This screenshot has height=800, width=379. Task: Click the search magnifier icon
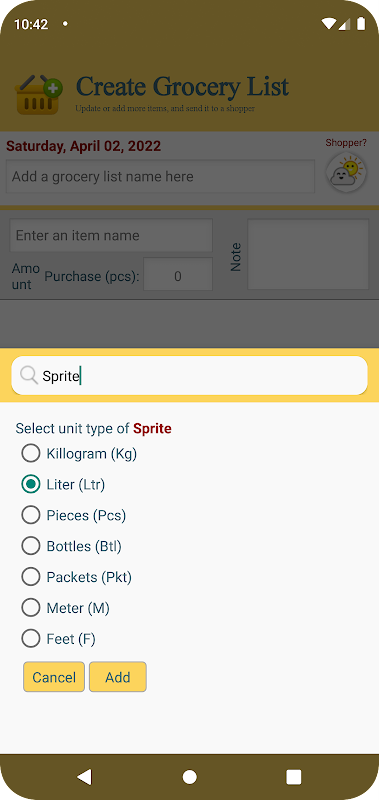tap(29, 376)
